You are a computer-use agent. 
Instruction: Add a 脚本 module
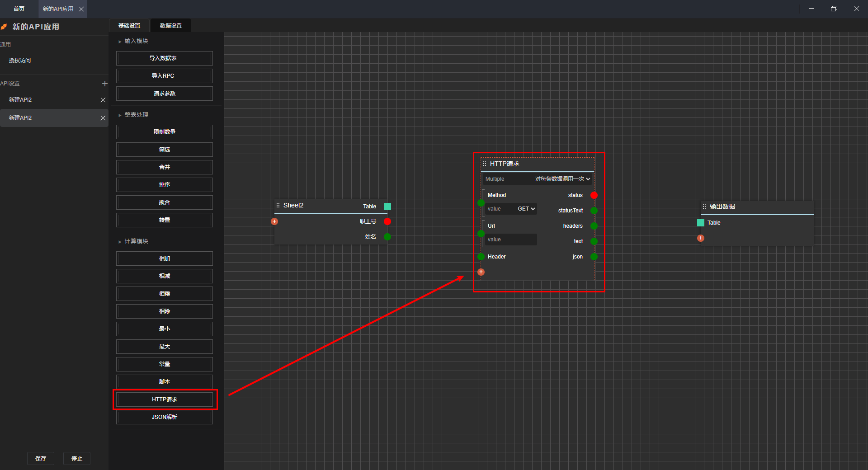(x=165, y=382)
